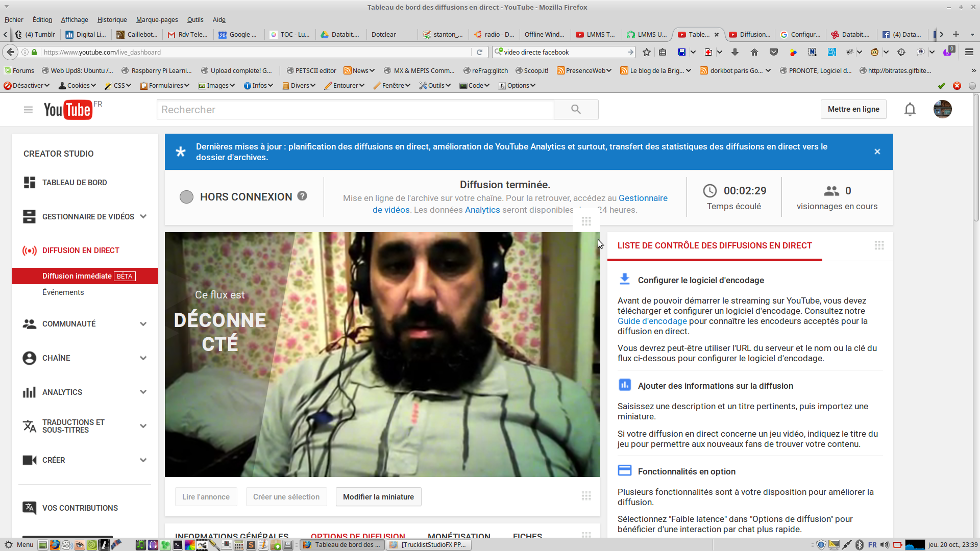Click the help icon beside HORS CONNEXION
This screenshot has width=980, height=551.
pos(302,196)
